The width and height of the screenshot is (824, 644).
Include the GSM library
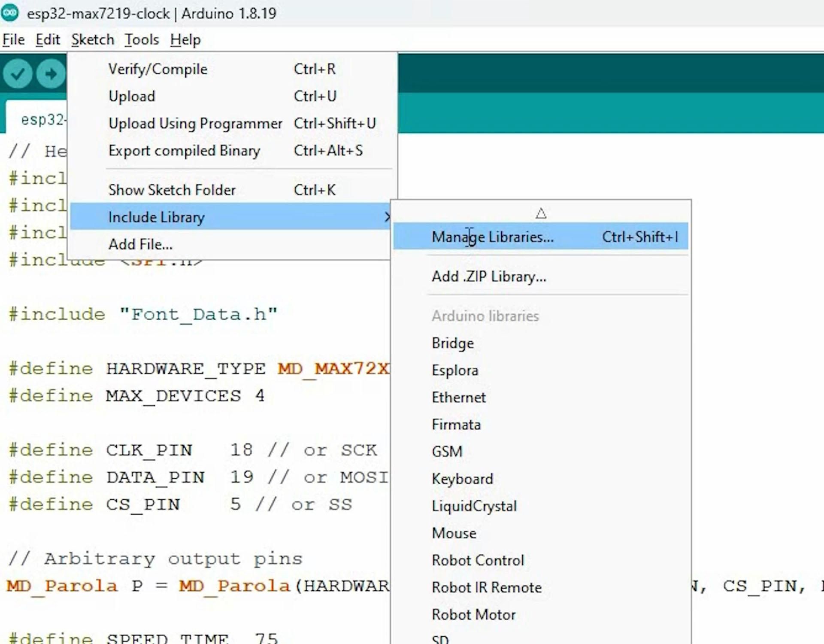pyautogui.click(x=541, y=452)
